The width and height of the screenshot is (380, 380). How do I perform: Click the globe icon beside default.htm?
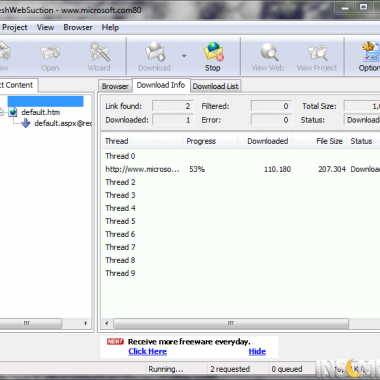tap(13, 112)
